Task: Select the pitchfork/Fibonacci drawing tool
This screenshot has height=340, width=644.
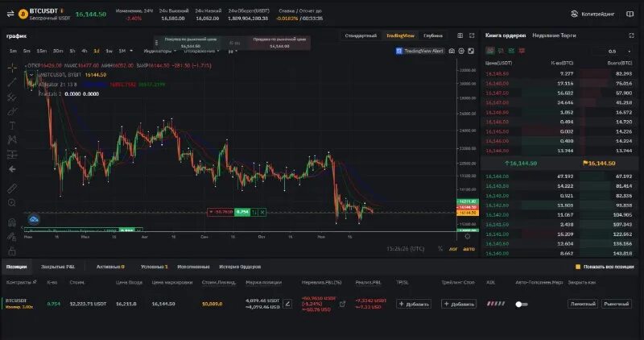Action: click(x=12, y=97)
